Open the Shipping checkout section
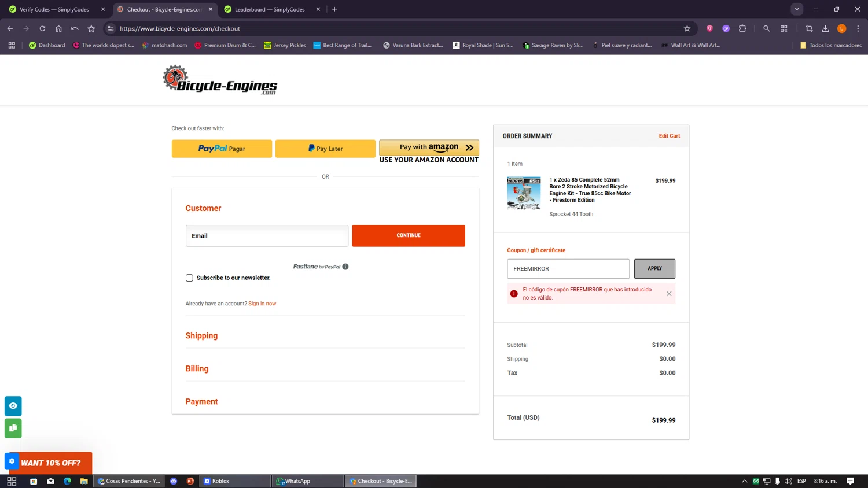Screen dimensions: 868x488 (201, 336)
